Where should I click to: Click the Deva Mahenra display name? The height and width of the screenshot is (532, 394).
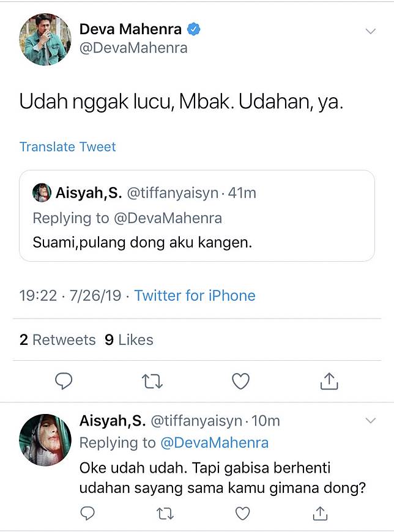(131, 29)
